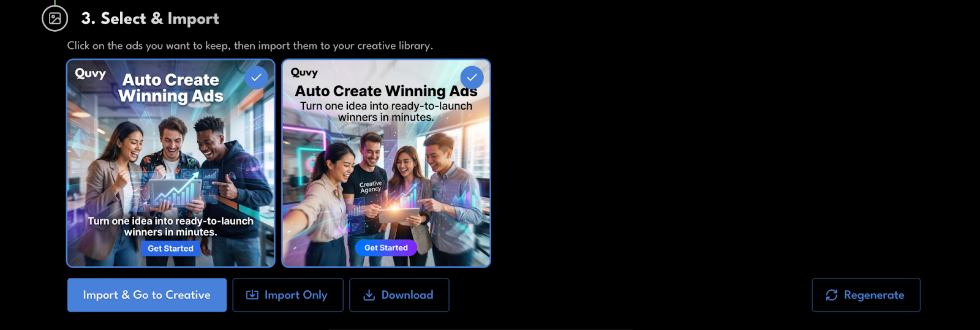Click the "Click on the ads" instruction text
This screenshot has width=980, height=330.
[250, 46]
